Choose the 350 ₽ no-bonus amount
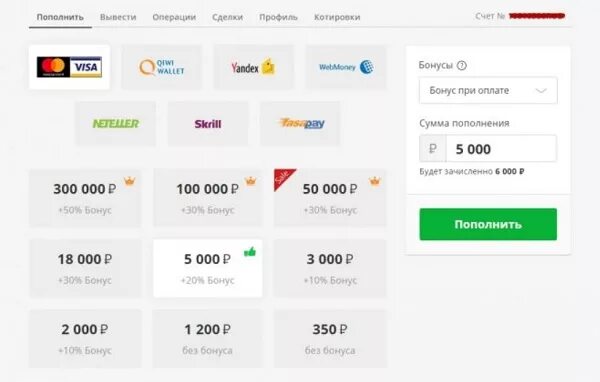Screen dimensions: 600x382 pos(330,339)
